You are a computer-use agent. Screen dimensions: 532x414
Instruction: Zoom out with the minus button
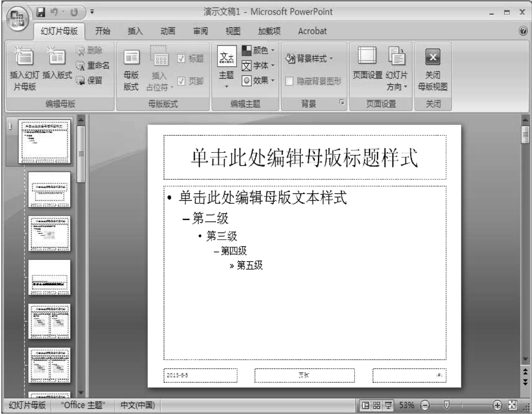[425, 405]
